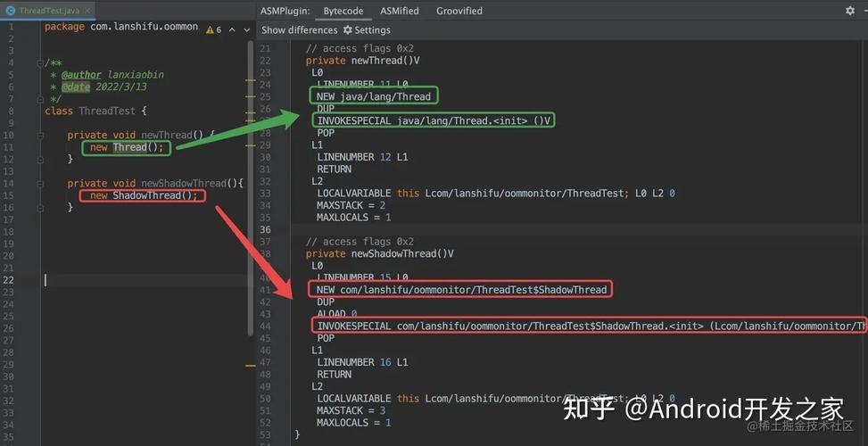Image resolution: width=868 pixels, height=446 pixels.
Task: Click the editor vertical scrollbar in ThreadTest.java
Action: [x=250, y=188]
